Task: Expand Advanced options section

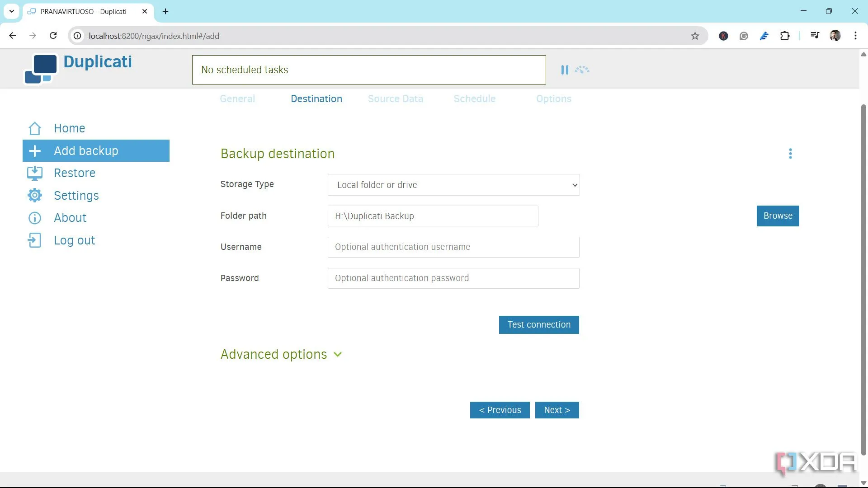Action: pyautogui.click(x=281, y=355)
